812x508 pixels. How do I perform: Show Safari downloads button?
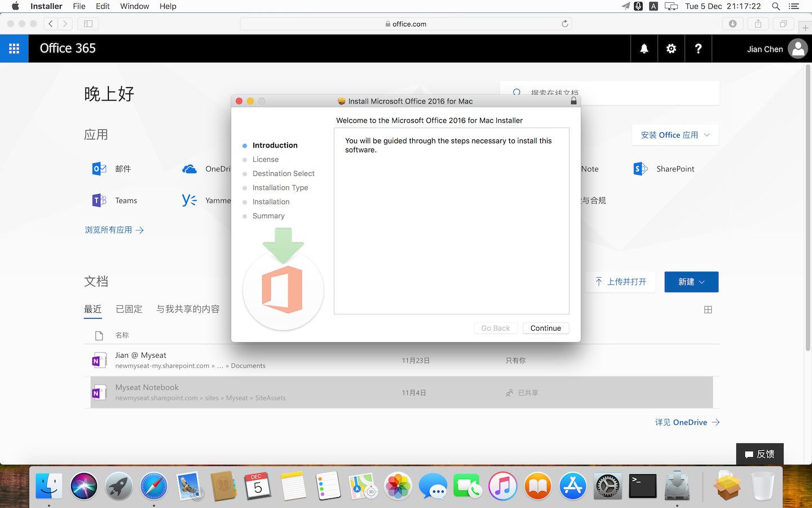pyautogui.click(x=732, y=24)
